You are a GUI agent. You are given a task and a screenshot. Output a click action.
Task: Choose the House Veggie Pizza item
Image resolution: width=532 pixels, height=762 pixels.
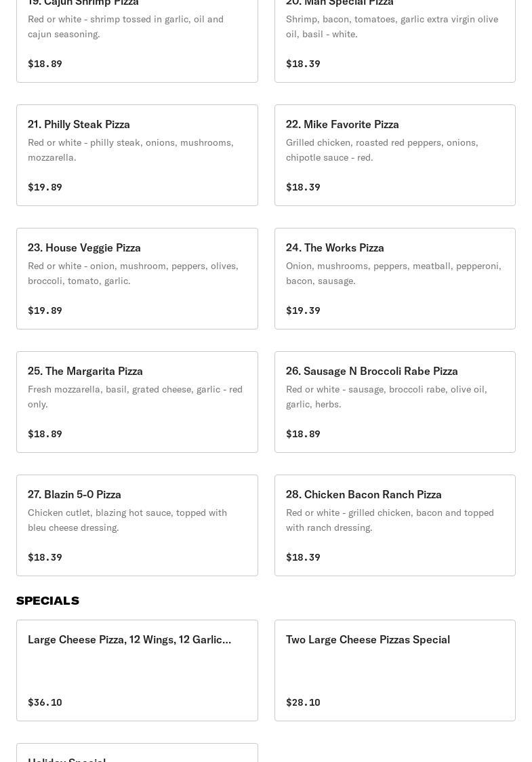tap(137, 279)
